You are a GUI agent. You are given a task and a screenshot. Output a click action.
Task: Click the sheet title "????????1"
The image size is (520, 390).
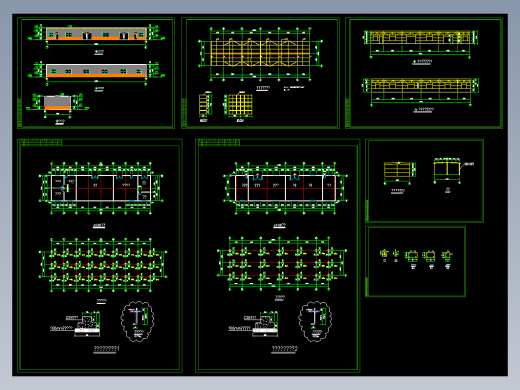point(106,348)
